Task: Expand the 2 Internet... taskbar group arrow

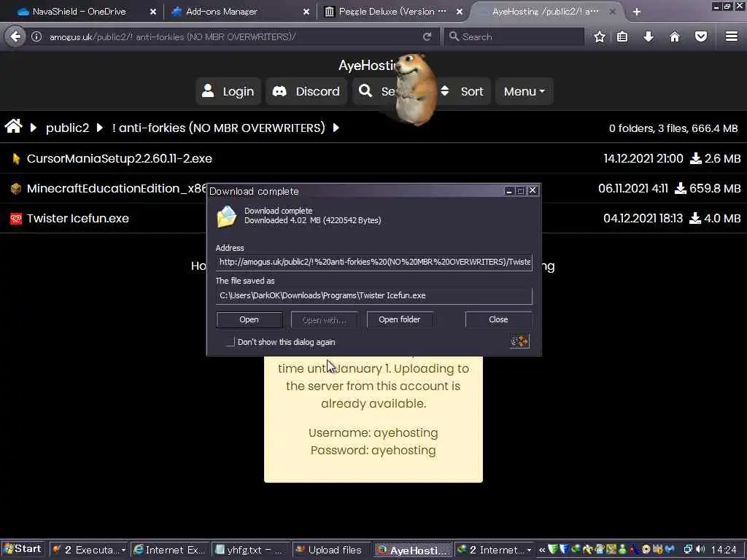Action: pyautogui.click(x=529, y=550)
